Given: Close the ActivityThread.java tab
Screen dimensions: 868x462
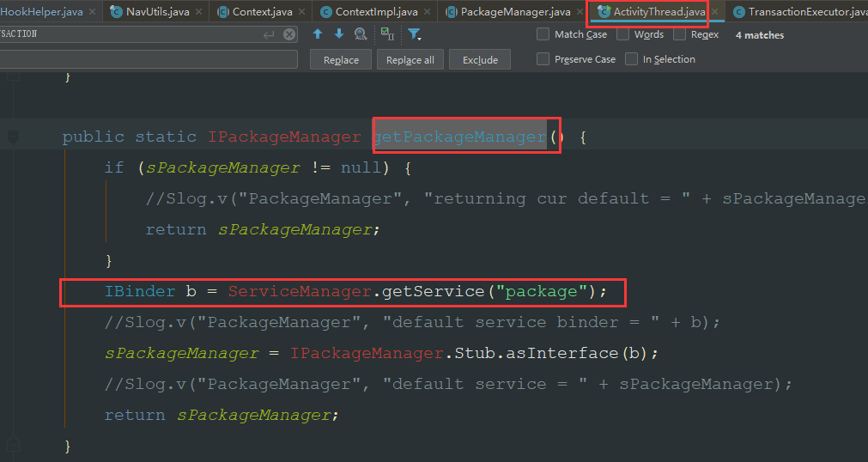Looking at the screenshot, I should [x=715, y=12].
